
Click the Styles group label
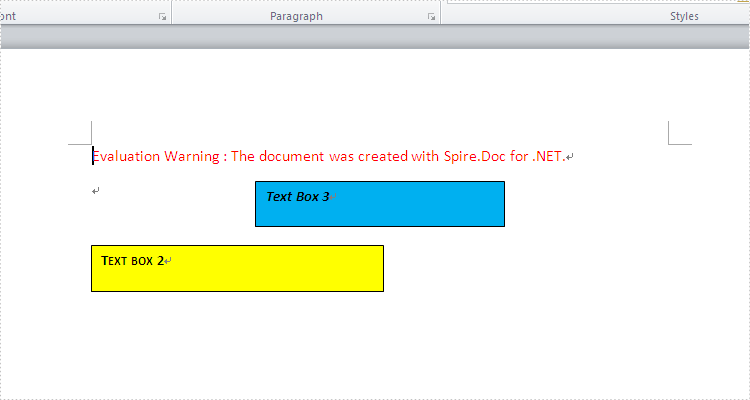(684, 16)
